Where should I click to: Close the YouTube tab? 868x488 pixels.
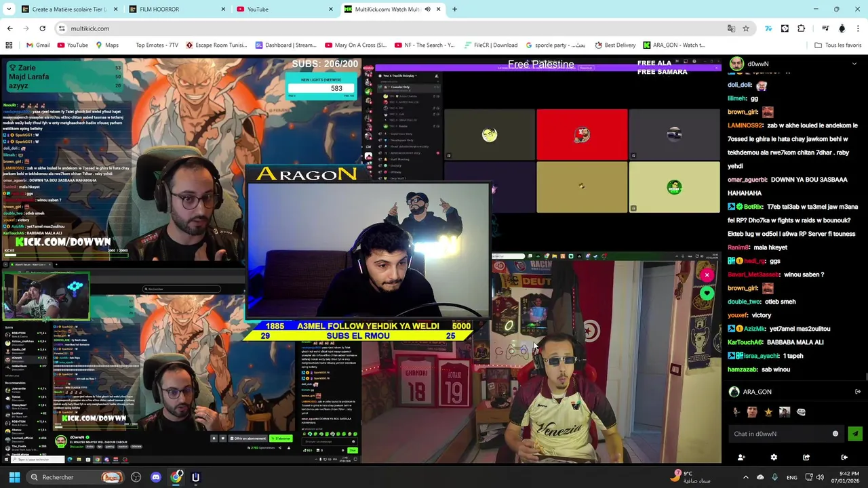[x=331, y=9]
